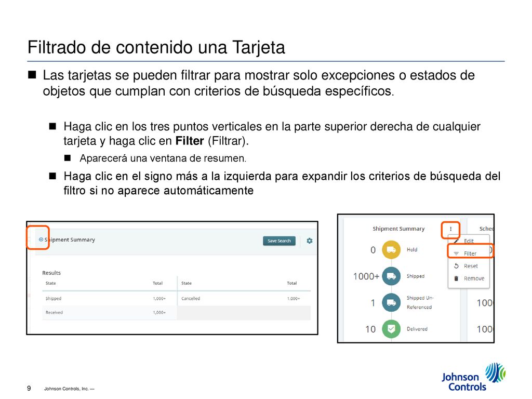
Task: Choose Edit from the card menu
Action: 469,241
